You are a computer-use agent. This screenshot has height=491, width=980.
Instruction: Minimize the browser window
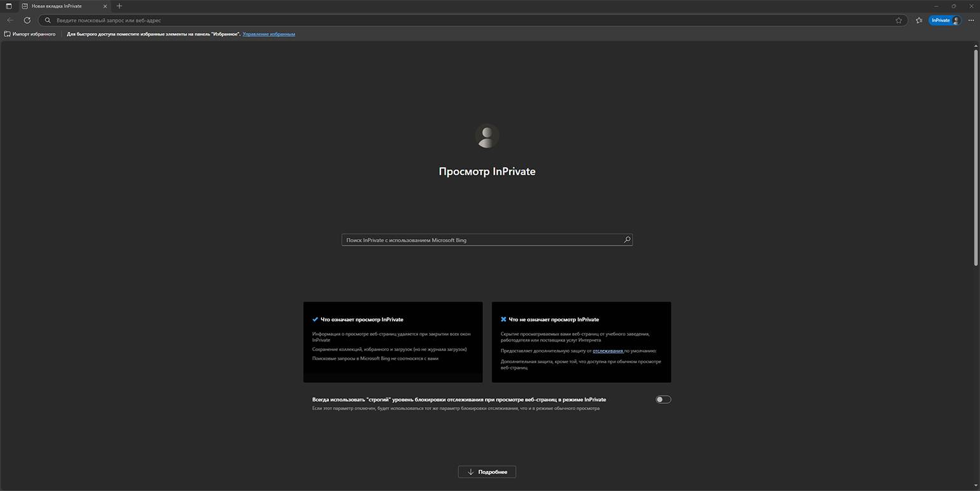936,6
